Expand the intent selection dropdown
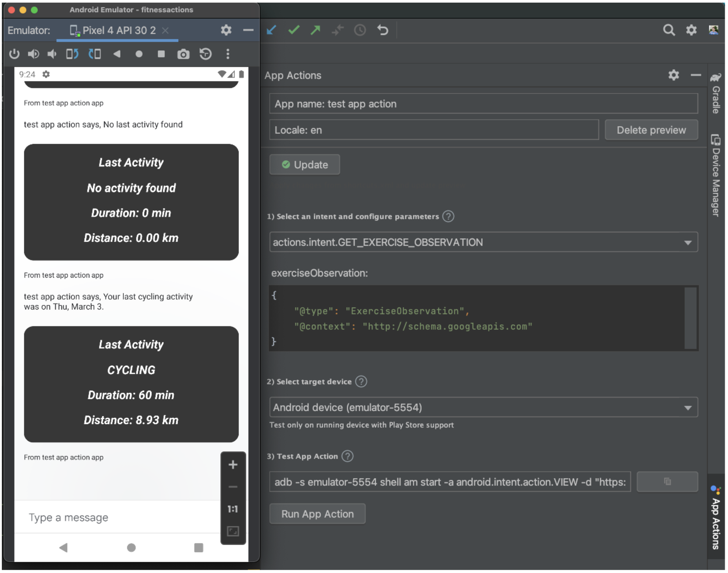The width and height of the screenshot is (728, 573). (x=688, y=241)
